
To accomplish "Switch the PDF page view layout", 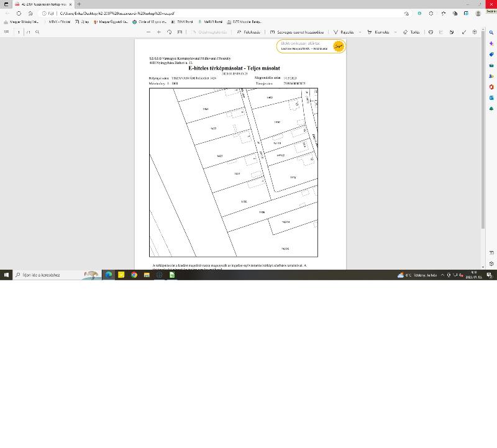I will coord(180,32).
